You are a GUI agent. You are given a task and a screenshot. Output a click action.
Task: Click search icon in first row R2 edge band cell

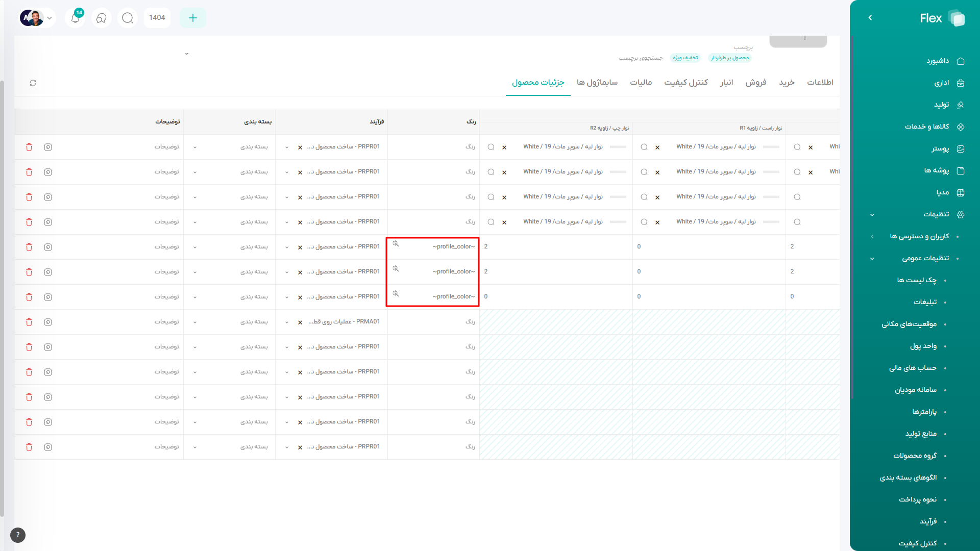pos(491,147)
